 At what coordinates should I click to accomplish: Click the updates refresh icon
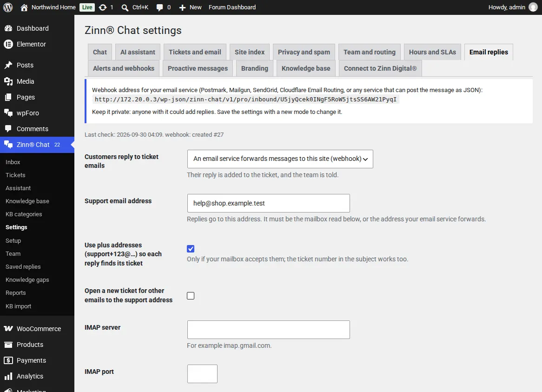103,7
